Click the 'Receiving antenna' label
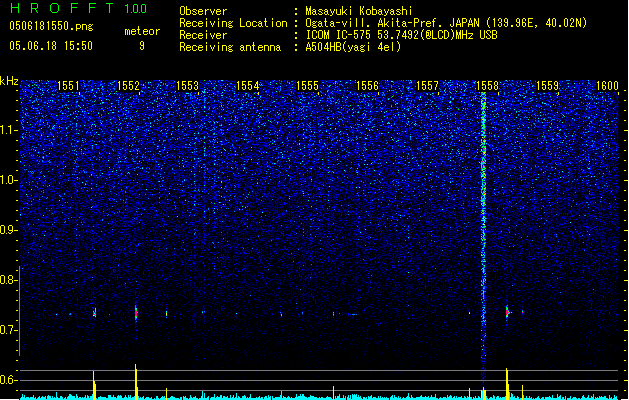This screenshot has width=629, height=400. [230, 47]
